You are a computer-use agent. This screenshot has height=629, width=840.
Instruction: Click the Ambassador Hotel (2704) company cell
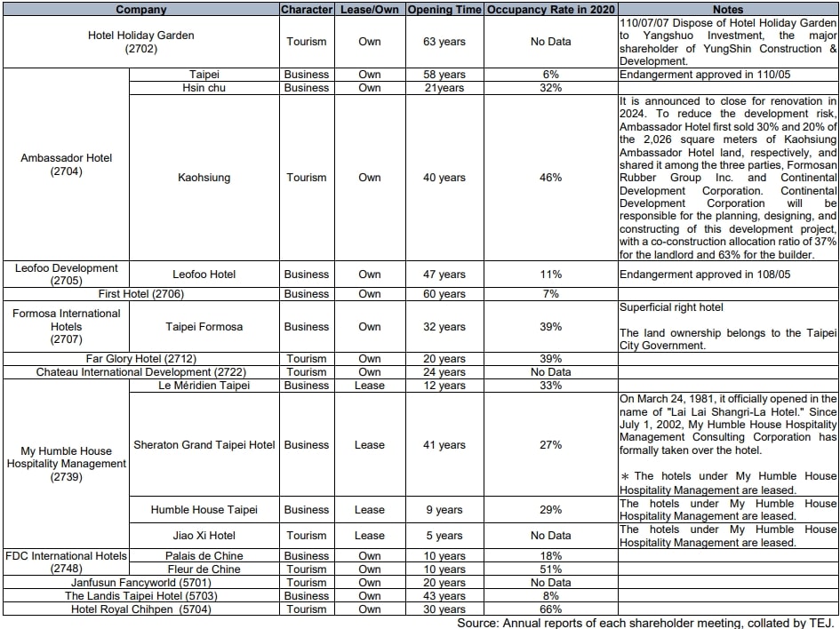pos(67,164)
